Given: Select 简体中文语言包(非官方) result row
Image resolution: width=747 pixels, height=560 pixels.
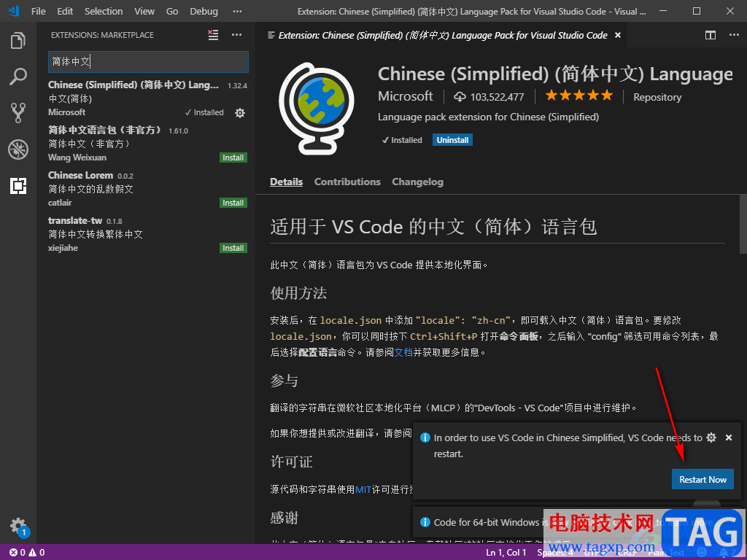Looking at the screenshot, I should coord(147,144).
